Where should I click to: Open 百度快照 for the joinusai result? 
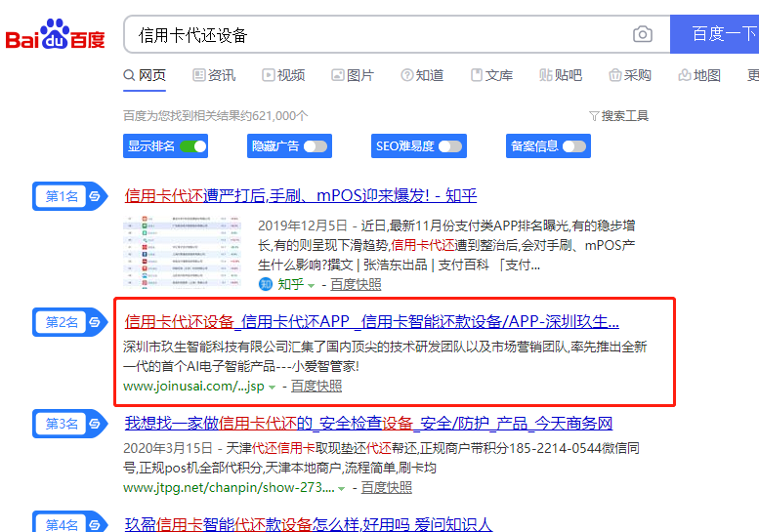[x=316, y=386]
